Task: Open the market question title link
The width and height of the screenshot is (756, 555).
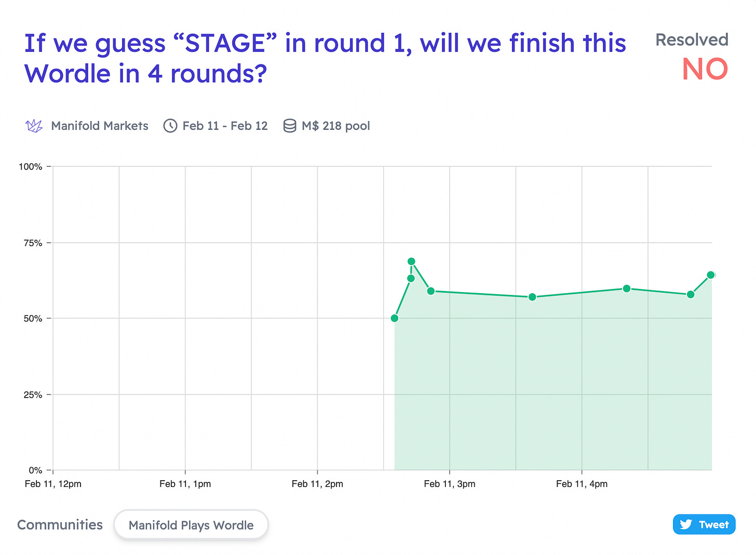Action: pos(325,58)
